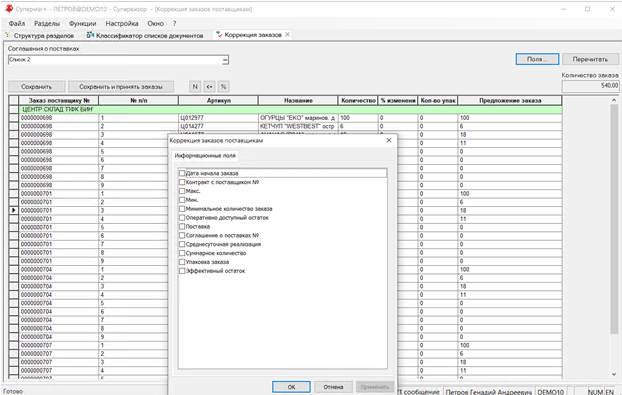The height and width of the screenshot is (395, 622).
Task: Click the Заказ поставщику № column header
Action: (58, 100)
